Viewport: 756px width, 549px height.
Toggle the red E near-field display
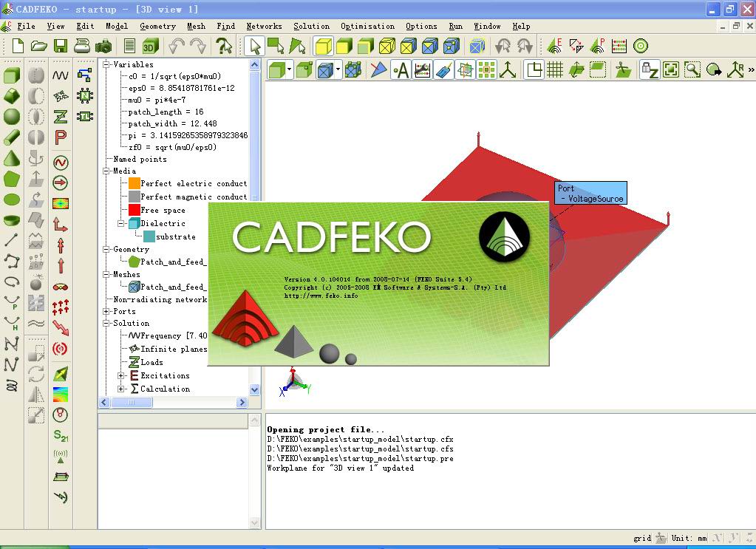(x=554, y=47)
